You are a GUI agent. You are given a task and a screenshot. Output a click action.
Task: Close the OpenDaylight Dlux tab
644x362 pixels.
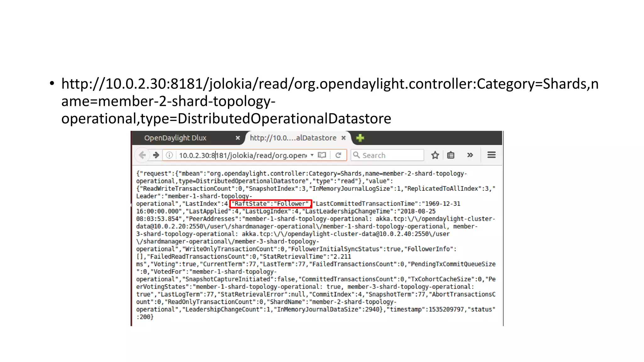238,138
